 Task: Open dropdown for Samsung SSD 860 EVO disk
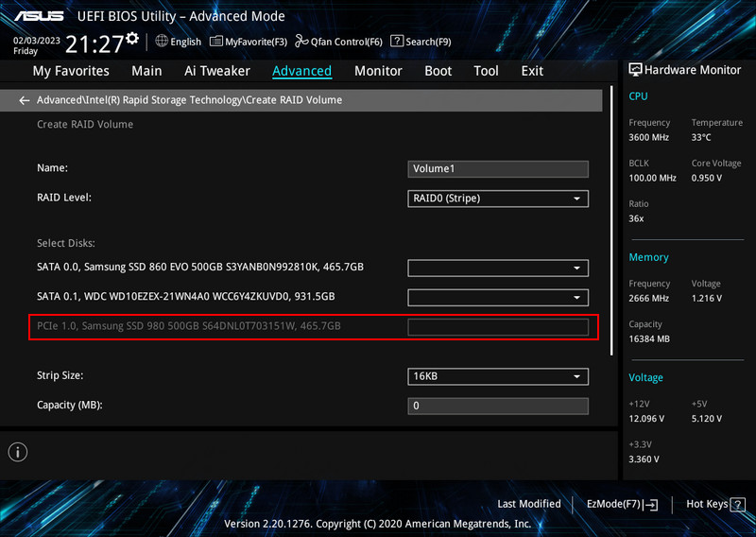coord(498,268)
